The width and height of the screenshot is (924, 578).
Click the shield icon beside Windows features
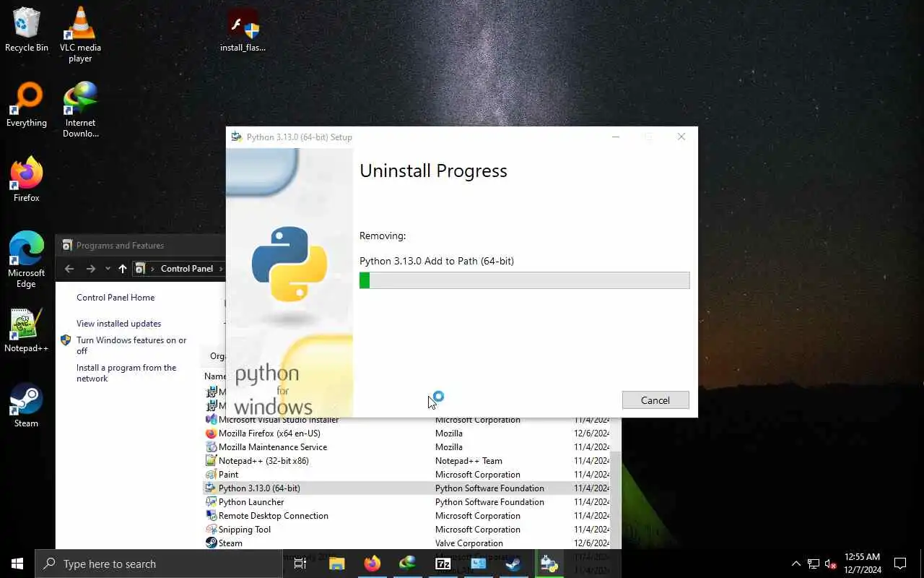(66, 340)
